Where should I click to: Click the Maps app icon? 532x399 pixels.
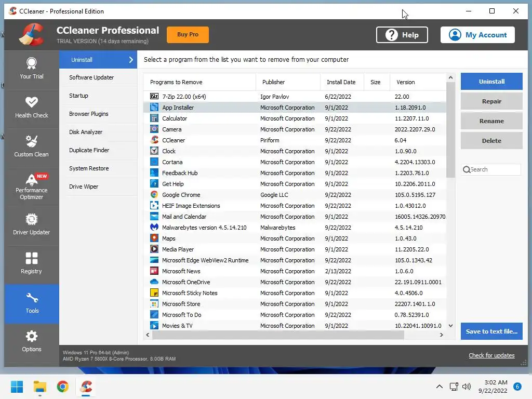coord(154,238)
